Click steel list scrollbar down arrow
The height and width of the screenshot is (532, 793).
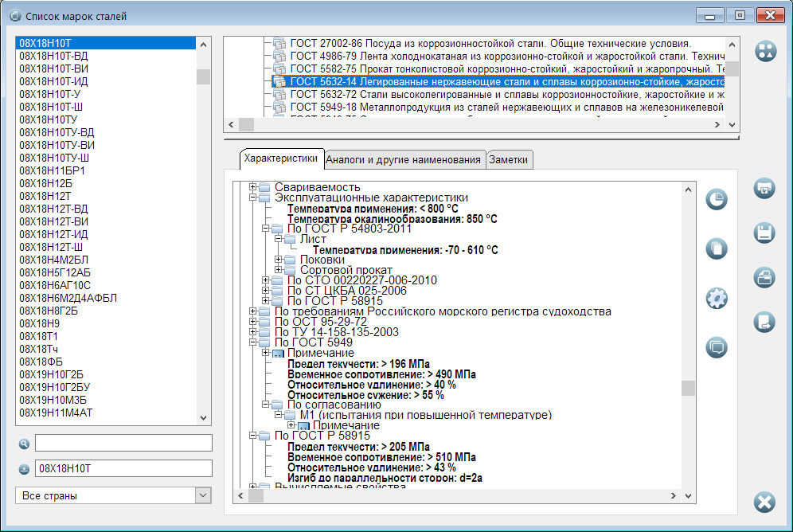(203, 418)
